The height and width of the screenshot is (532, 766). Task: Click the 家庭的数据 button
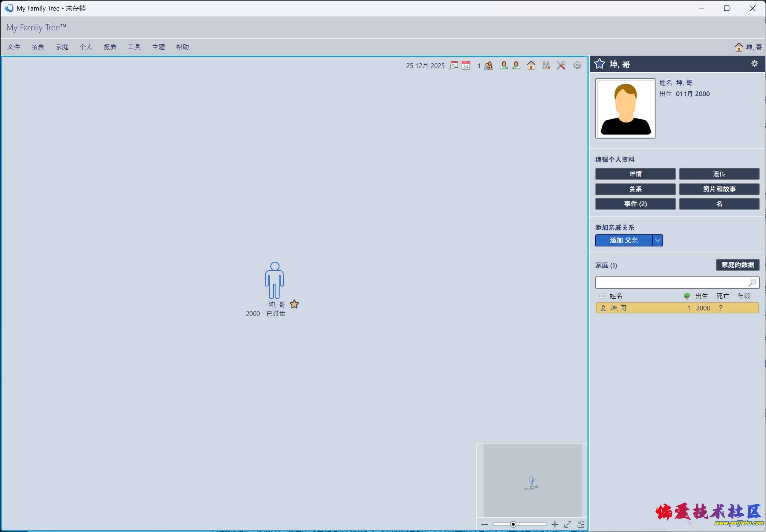coord(737,265)
